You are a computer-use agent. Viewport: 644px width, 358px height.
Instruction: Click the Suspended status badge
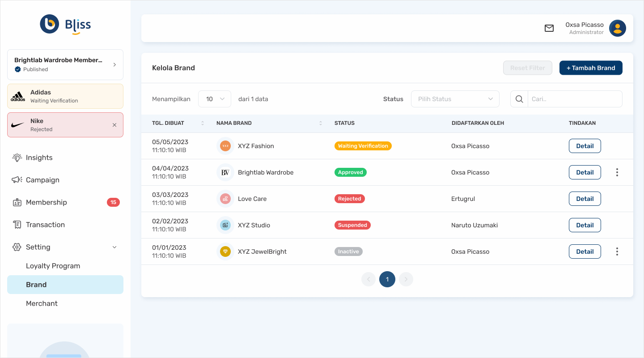(x=352, y=225)
